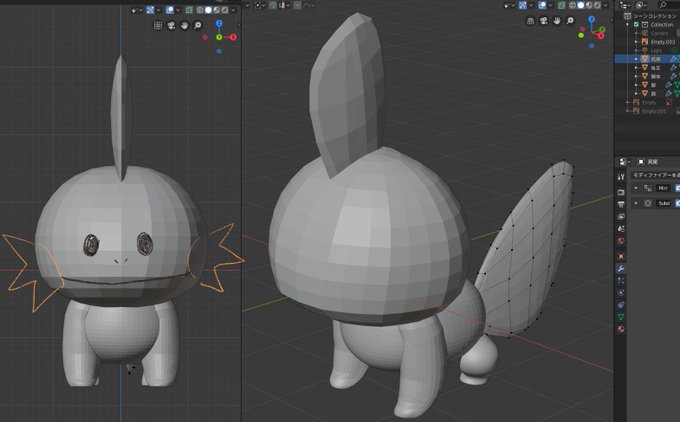
Task: Open shading options dropdown in left viewport
Action: pyautogui.click(x=233, y=10)
